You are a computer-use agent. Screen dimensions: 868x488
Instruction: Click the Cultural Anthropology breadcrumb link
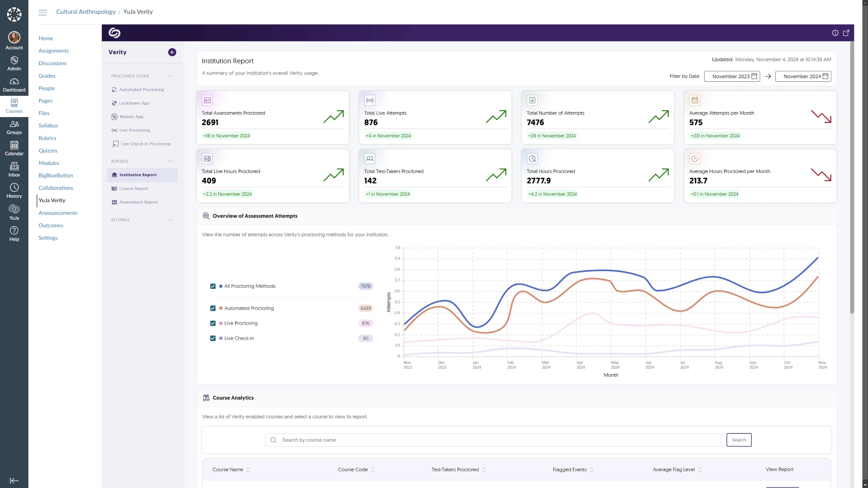86,12
